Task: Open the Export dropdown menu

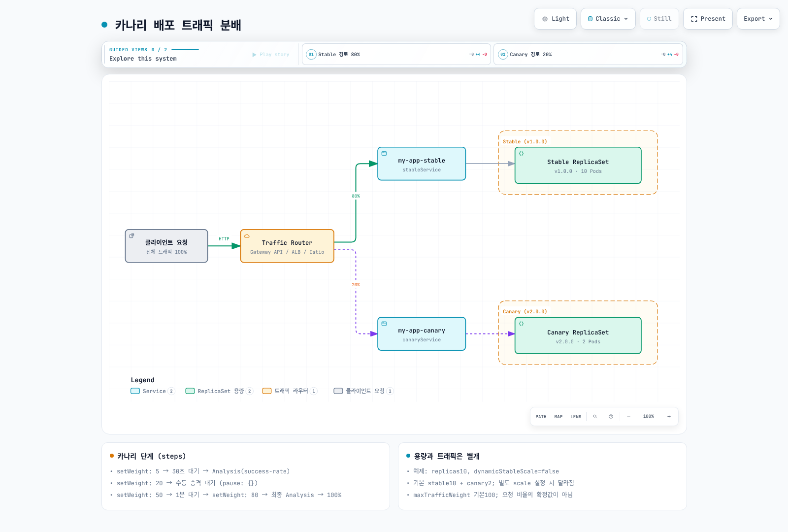Action: (758, 19)
